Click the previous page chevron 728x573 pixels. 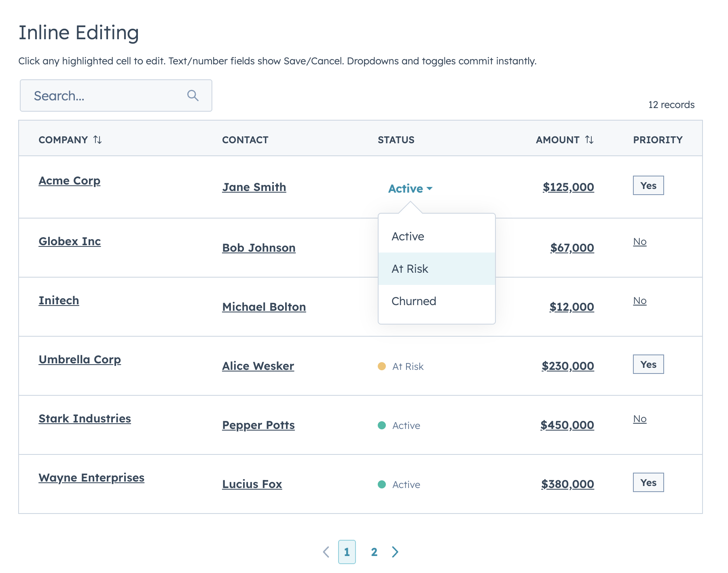coord(327,552)
